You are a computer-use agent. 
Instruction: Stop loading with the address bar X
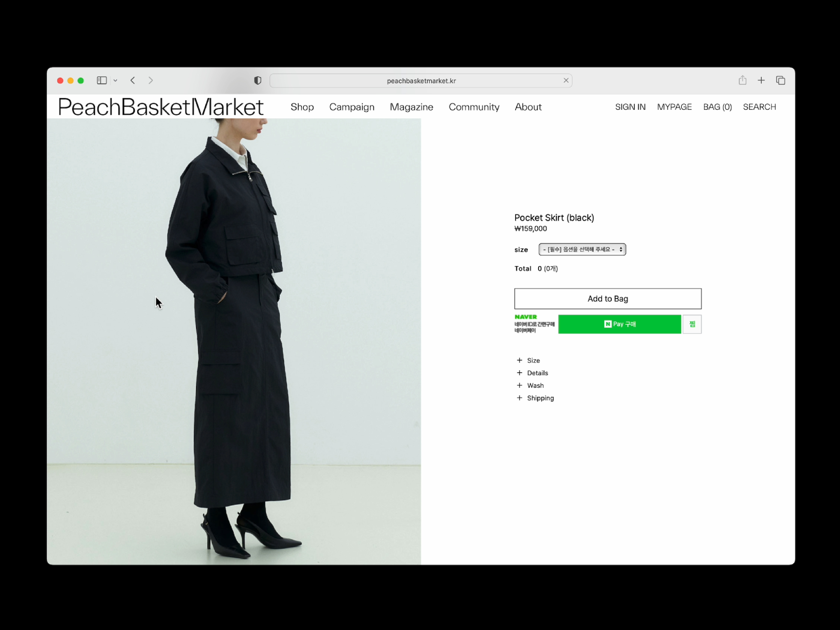tap(566, 81)
